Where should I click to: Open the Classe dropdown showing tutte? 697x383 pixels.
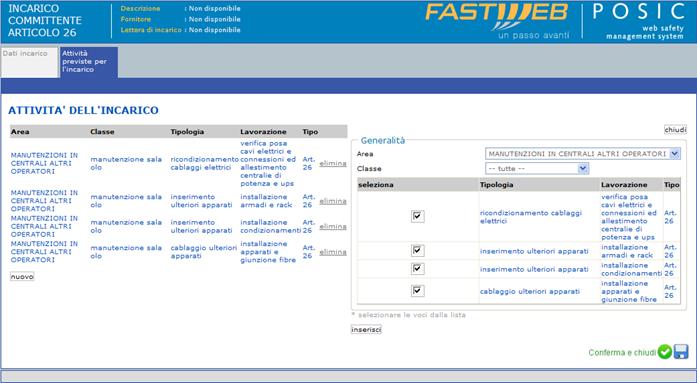tap(537, 168)
